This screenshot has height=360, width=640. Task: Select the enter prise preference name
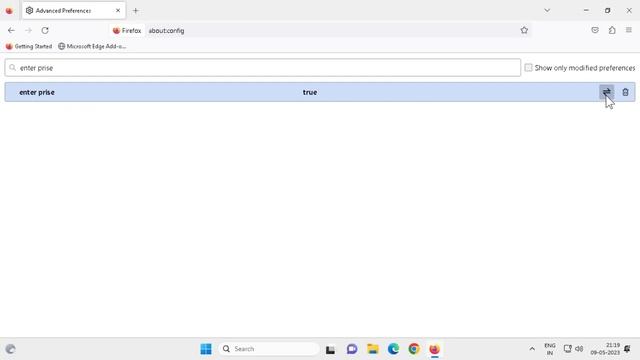click(37, 92)
